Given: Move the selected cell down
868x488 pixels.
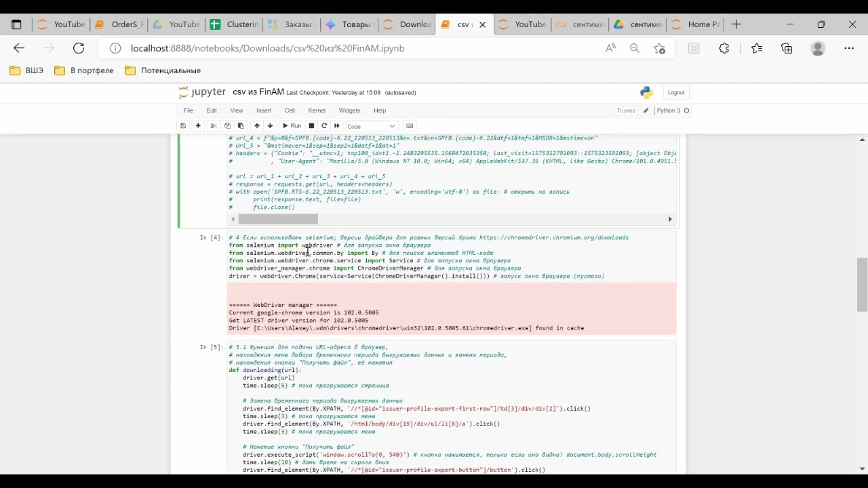Looking at the screenshot, I should pyautogui.click(x=270, y=126).
